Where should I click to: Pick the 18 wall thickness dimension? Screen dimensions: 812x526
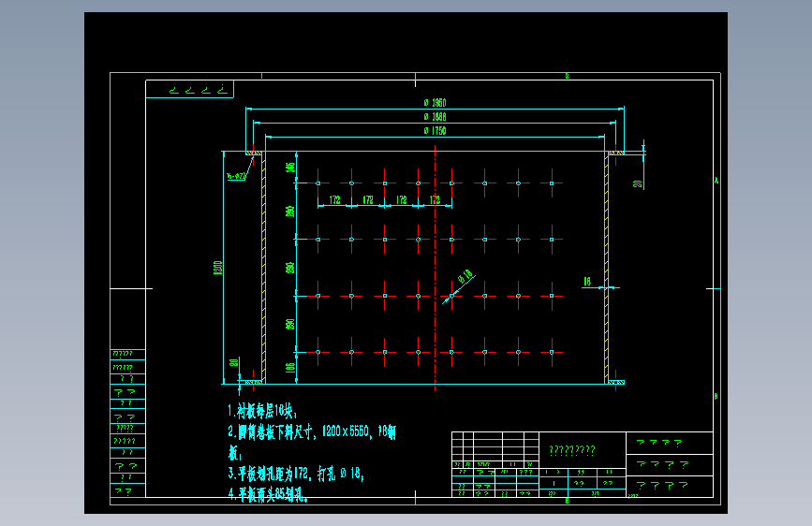(587, 281)
